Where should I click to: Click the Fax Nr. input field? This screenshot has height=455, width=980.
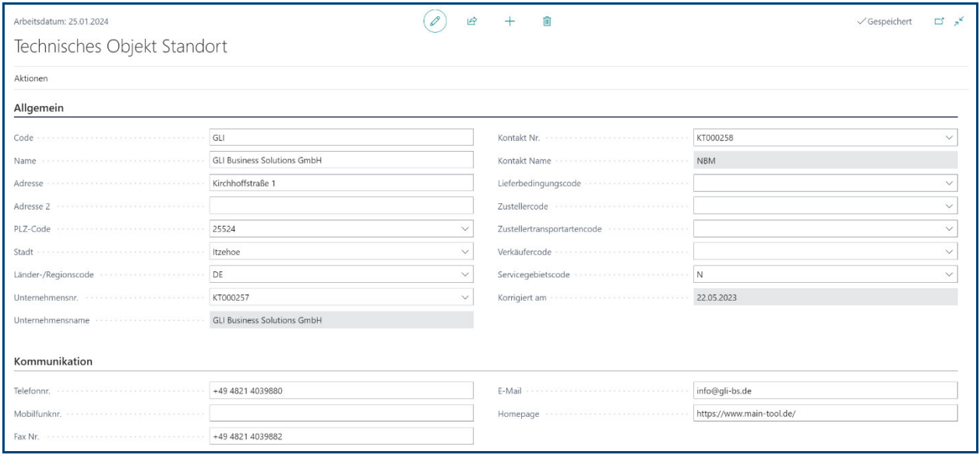pyautogui.click(x=341, y=436)
